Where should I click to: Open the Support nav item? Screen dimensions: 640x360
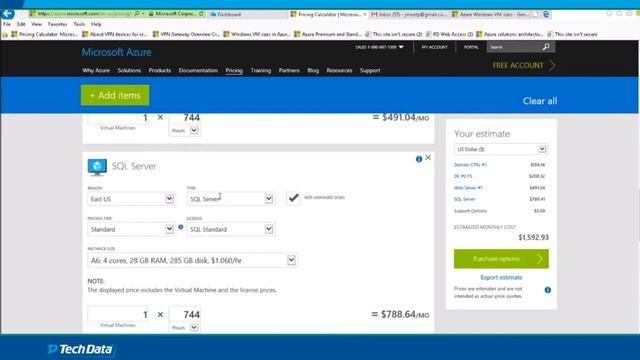370,70
